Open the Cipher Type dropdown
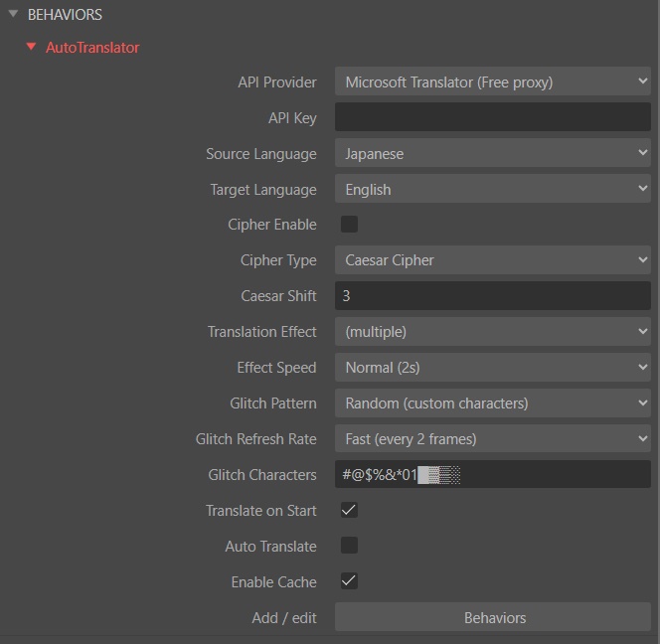The image size is (660, 644). tap(492, 260)
